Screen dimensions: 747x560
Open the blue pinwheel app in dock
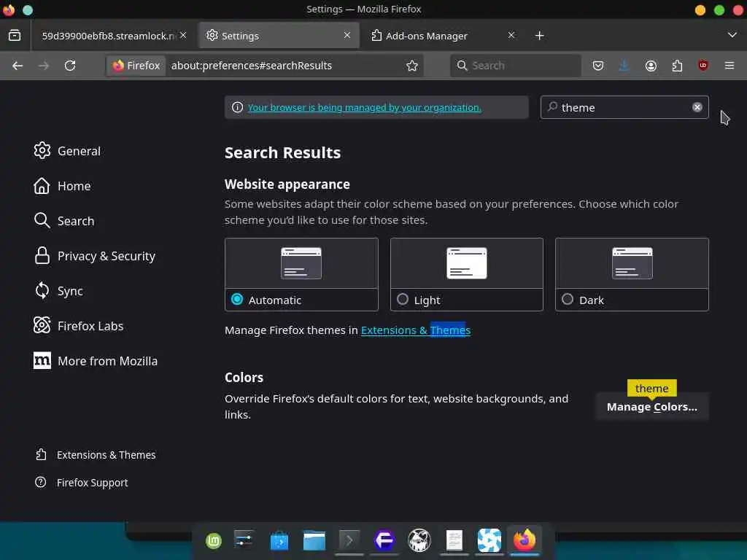coord(489,540)
